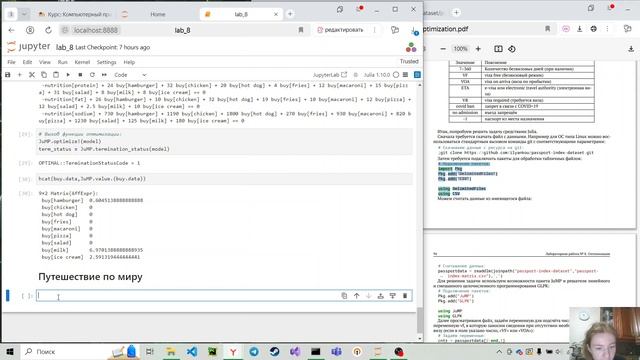
Task: Interrupt the kernel with stop icon
Action: 80,75
